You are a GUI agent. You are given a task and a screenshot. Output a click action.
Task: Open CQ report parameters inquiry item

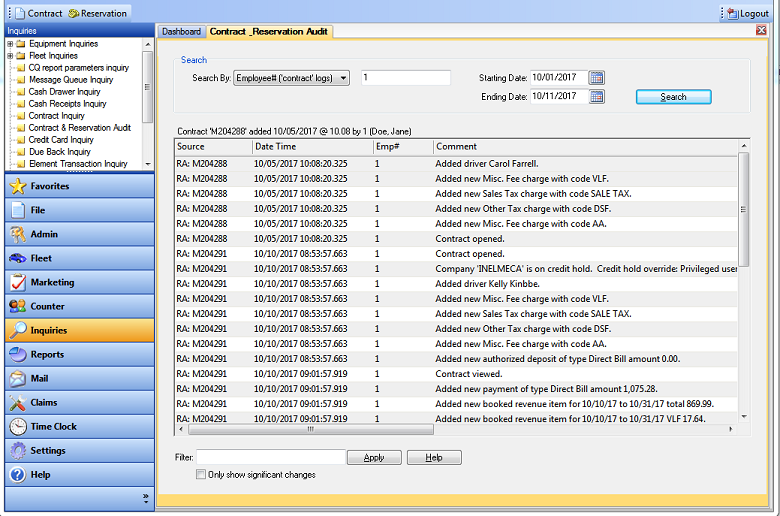pos(79,68)
